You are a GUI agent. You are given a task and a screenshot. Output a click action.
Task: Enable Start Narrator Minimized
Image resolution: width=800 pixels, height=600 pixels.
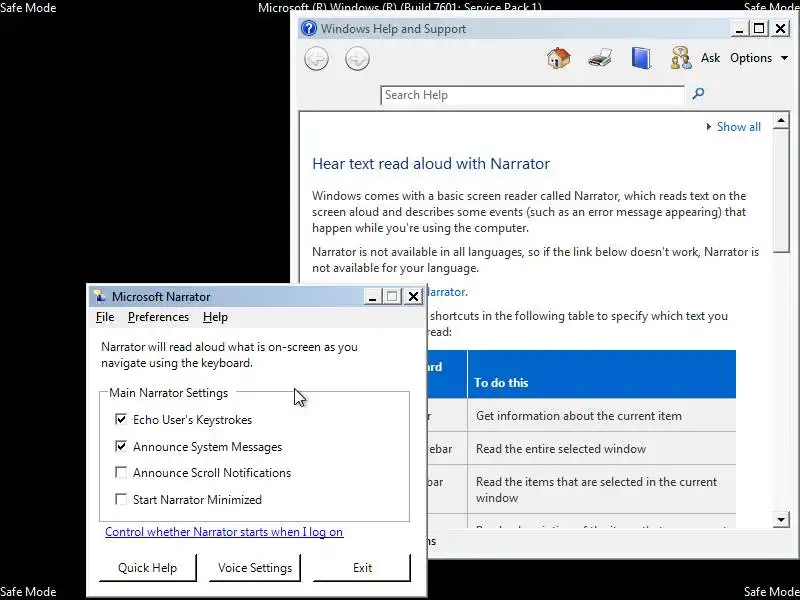coord(121,499)
